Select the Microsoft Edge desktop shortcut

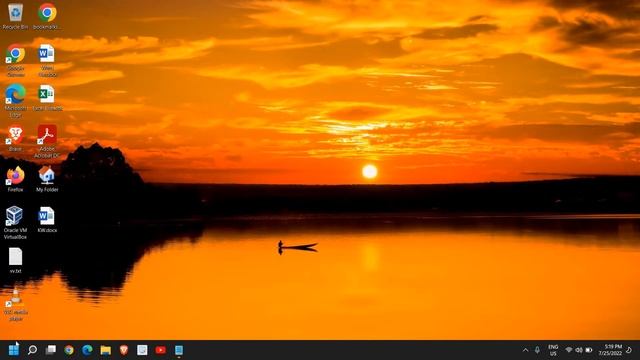(x=15, y=100)
